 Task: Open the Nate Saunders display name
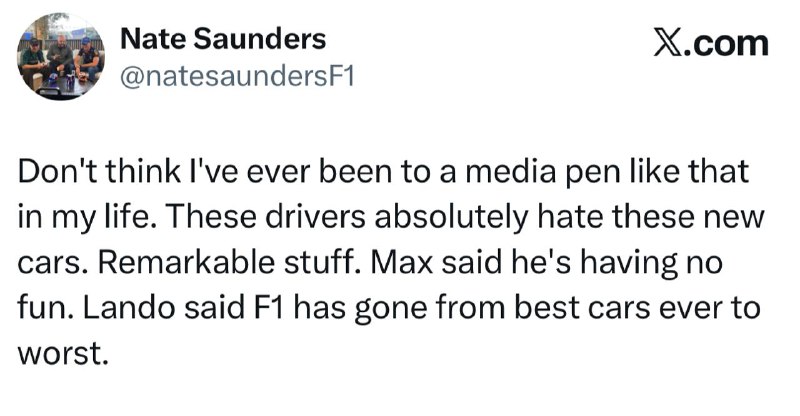(222, 39)
